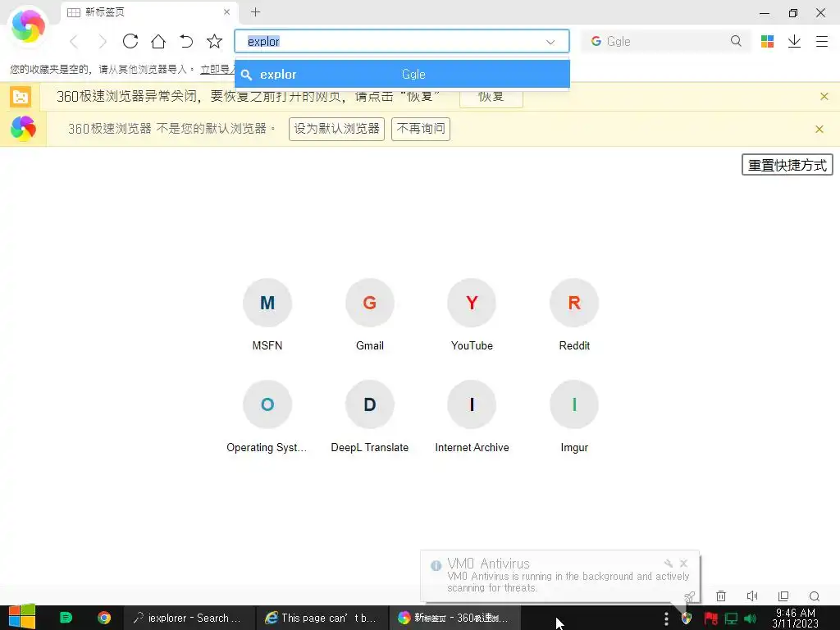Click the rocket accelerator icon

[x=689, y=596]
